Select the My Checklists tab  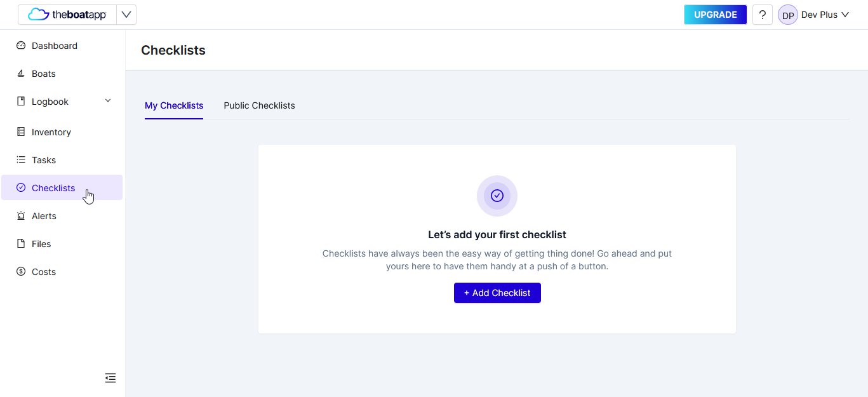174,105
